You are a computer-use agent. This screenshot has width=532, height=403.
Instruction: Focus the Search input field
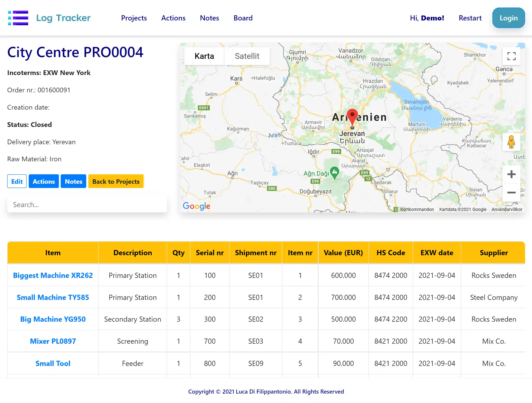pos(87,204)
